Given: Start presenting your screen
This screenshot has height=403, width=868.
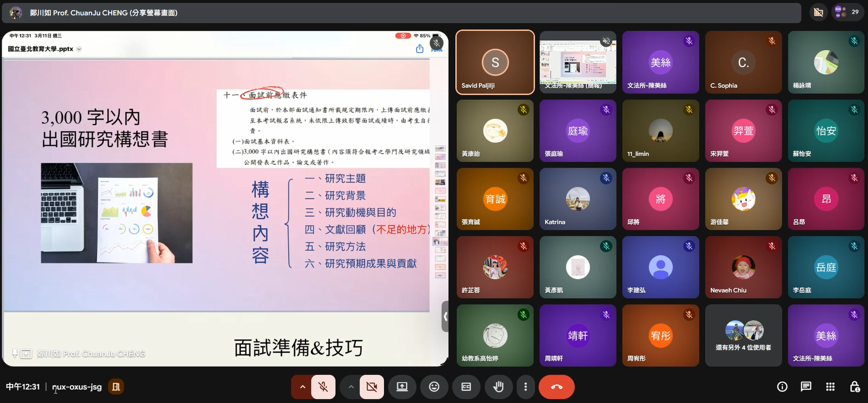Looking at the screenshot, I should 402,387.
